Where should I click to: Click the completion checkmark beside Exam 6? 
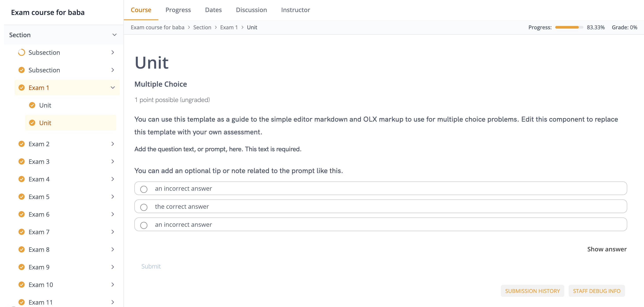pos(22,214)
